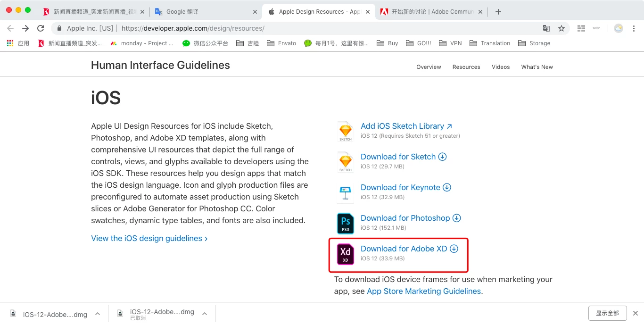This screenshot has height=325, width=644.
Task: Open the Storage bookmark folder
Action: pyautogui.click(x=534, y=43)
